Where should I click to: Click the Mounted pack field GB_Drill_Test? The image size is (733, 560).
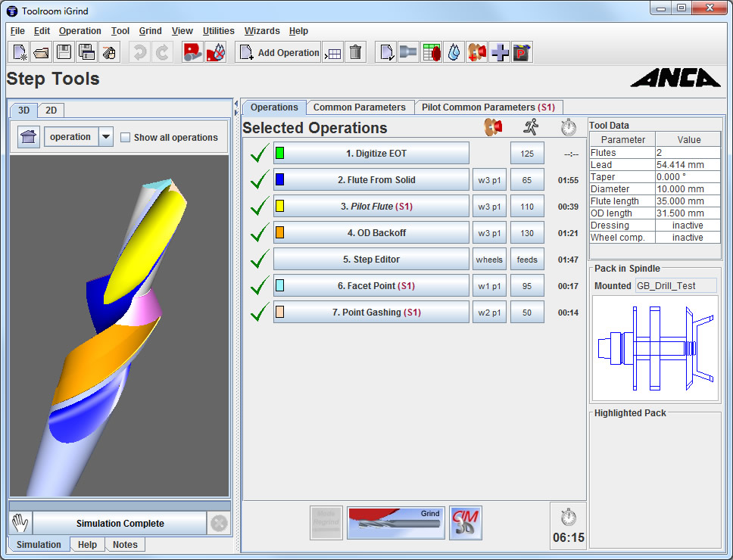click(x=675, y=285)
